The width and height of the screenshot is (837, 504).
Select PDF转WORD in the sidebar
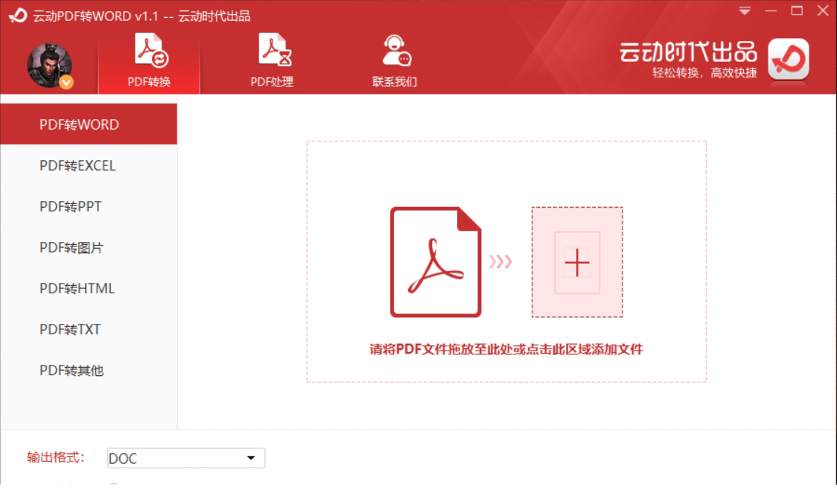tap(77, 124)
